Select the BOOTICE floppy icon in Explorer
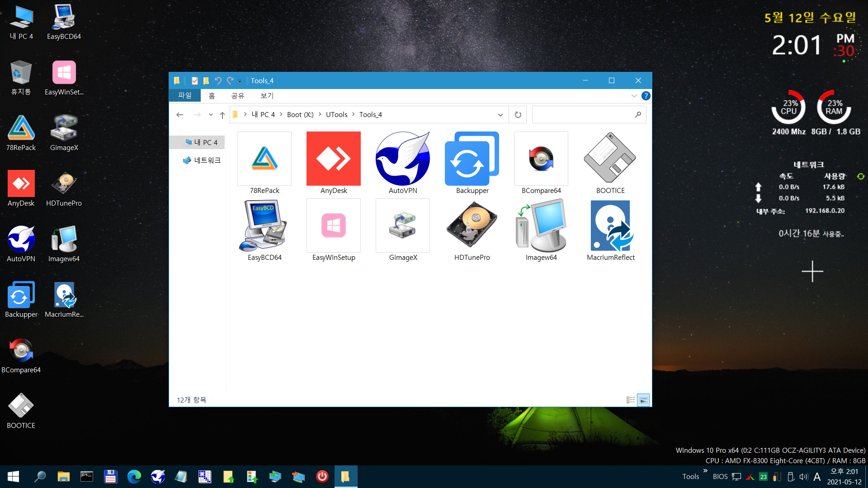Viewport: 868px width, 488px height. [x=610, y=159]
